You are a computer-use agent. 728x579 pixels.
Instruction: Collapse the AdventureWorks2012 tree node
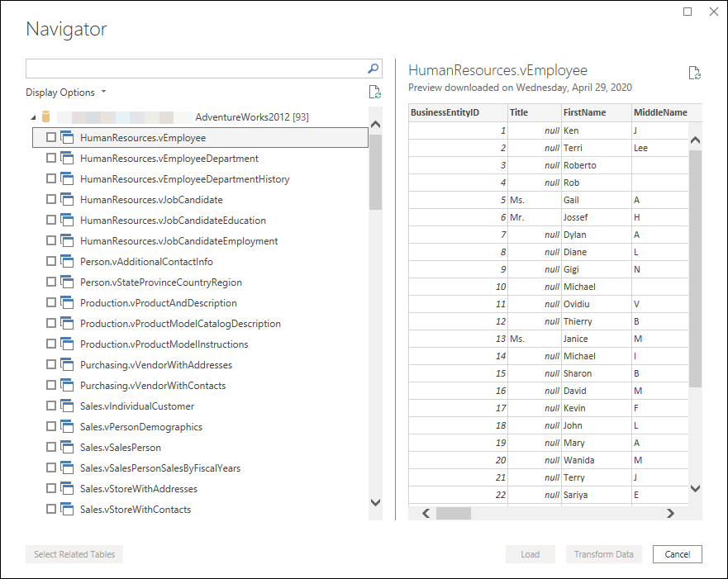point(33,117)
